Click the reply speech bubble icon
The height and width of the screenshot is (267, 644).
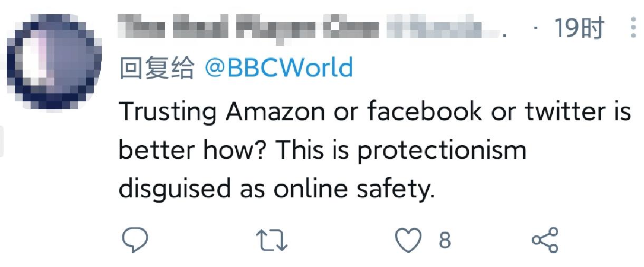135,240
